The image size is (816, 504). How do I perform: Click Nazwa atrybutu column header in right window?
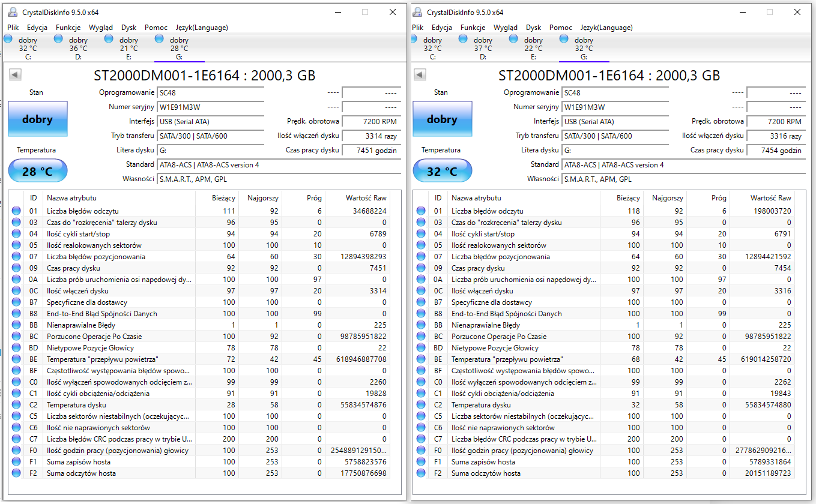pyautogui.click(x=524, y=198)
